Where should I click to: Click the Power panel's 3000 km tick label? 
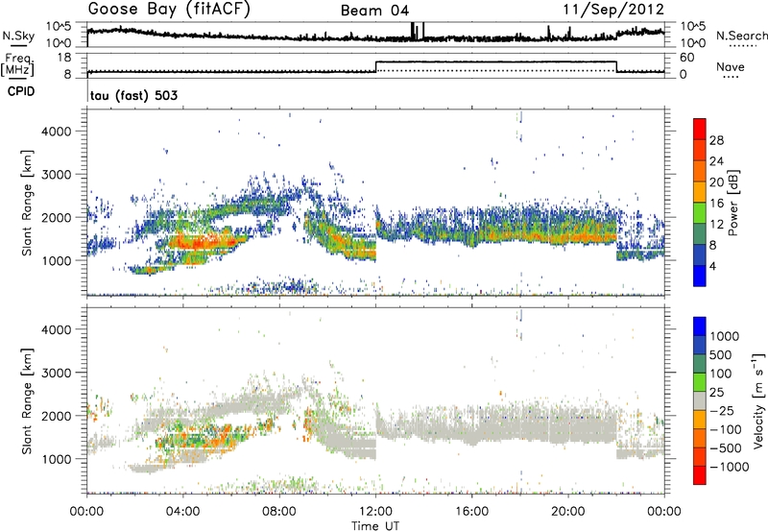pos(57,175)
